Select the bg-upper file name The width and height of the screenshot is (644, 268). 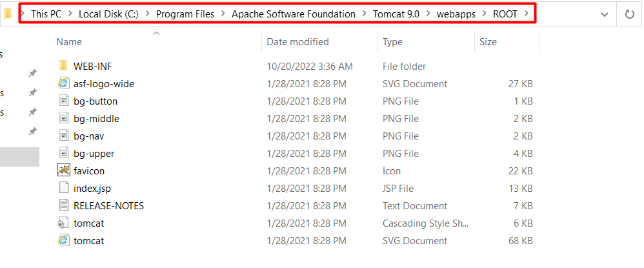94,154
